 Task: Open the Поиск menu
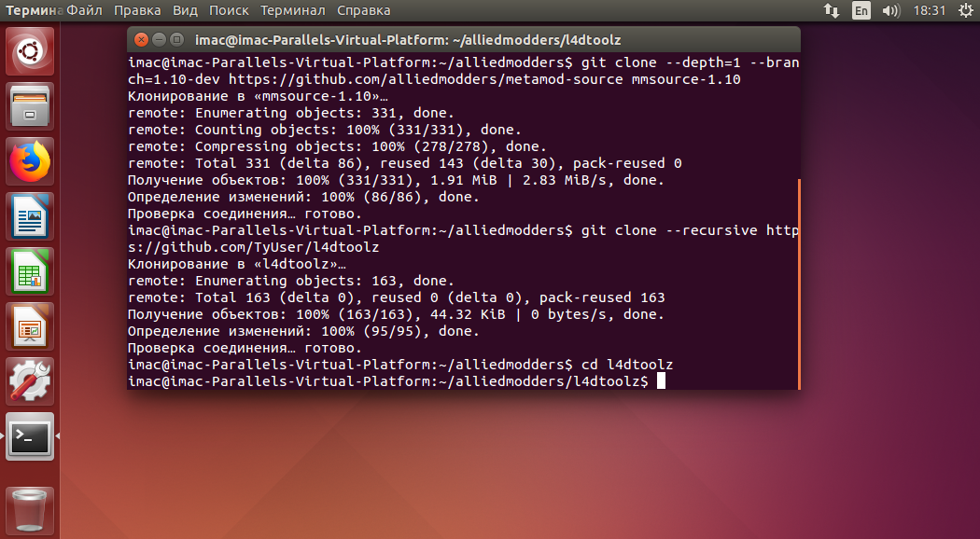229,10
